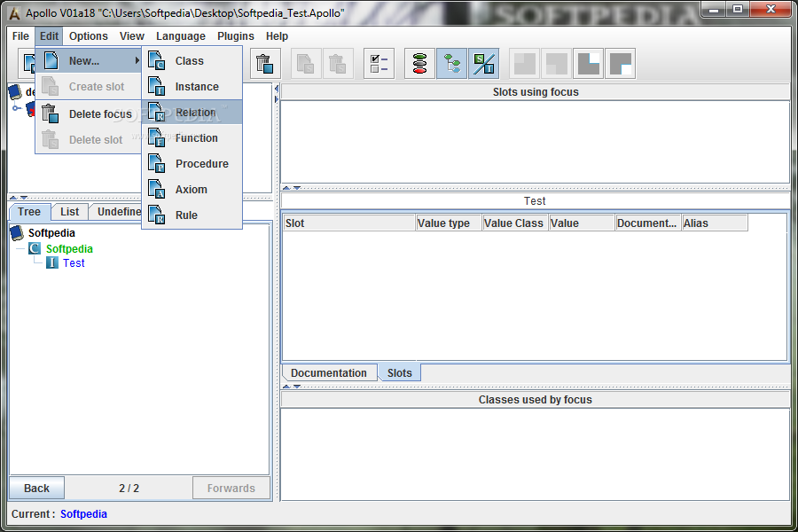Create a new Instance from submenu

tap(192, 87)
